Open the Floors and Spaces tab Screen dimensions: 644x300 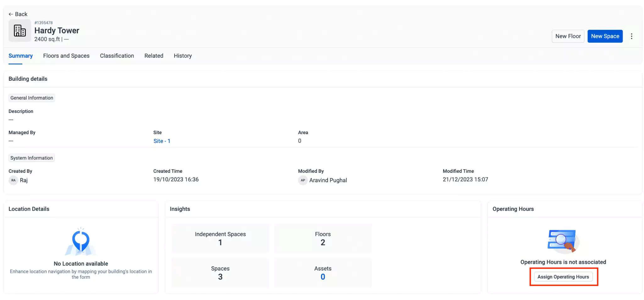coord(66,56)
